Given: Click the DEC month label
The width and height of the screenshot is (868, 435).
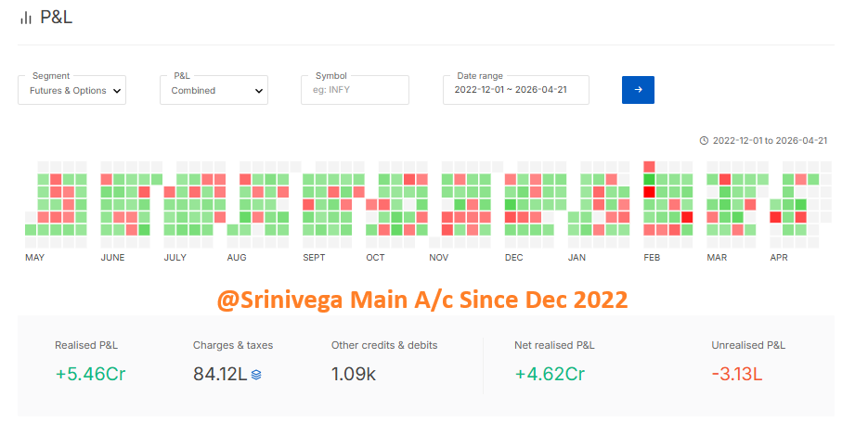Looking at the screenshot, I should [x=513, y=258].
